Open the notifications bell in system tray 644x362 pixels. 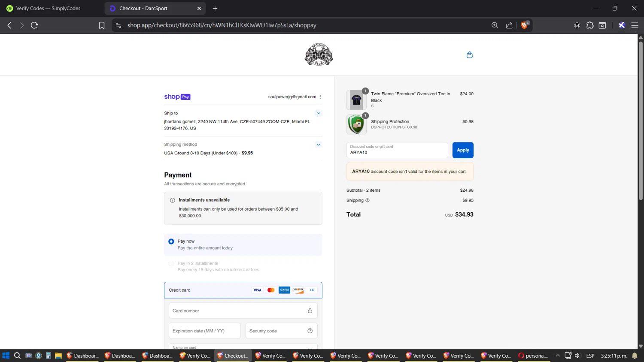(x=635, y=356)
